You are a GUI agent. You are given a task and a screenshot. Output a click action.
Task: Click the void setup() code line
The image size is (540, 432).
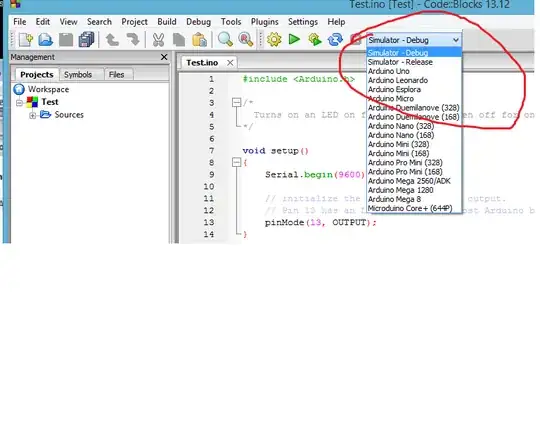276,151
